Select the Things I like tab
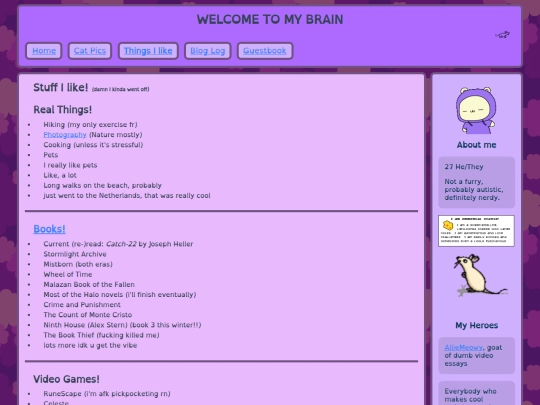The height and width of the screenshot is (405, 540). click(x=148, y=51)
